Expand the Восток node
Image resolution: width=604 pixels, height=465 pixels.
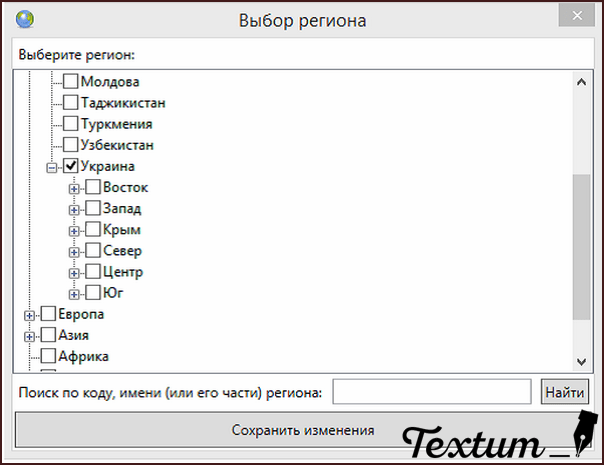[x=74, y=189]
